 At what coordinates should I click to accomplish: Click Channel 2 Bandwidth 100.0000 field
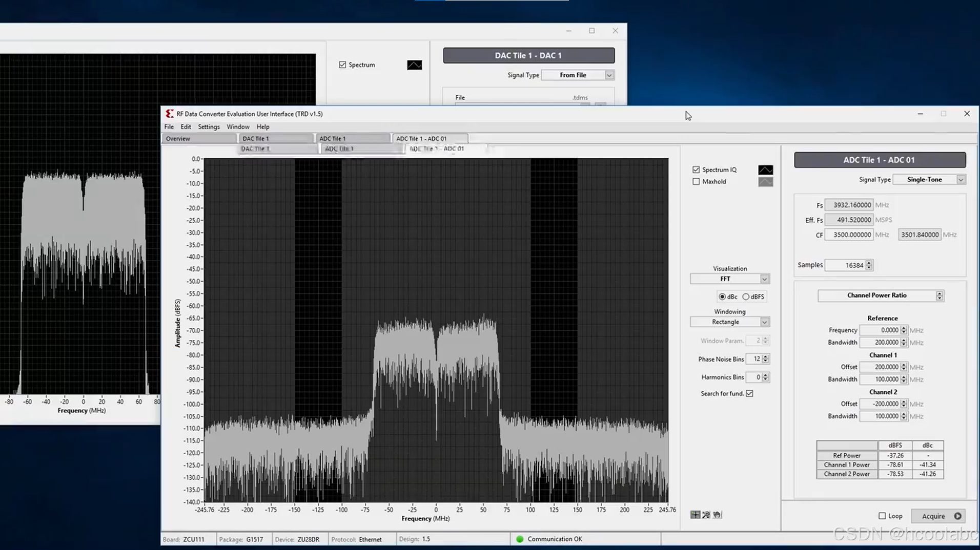pos(880,416)
